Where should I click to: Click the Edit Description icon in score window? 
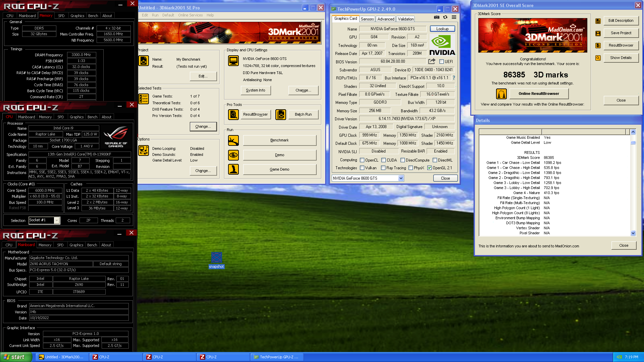(x=598, y=21)
